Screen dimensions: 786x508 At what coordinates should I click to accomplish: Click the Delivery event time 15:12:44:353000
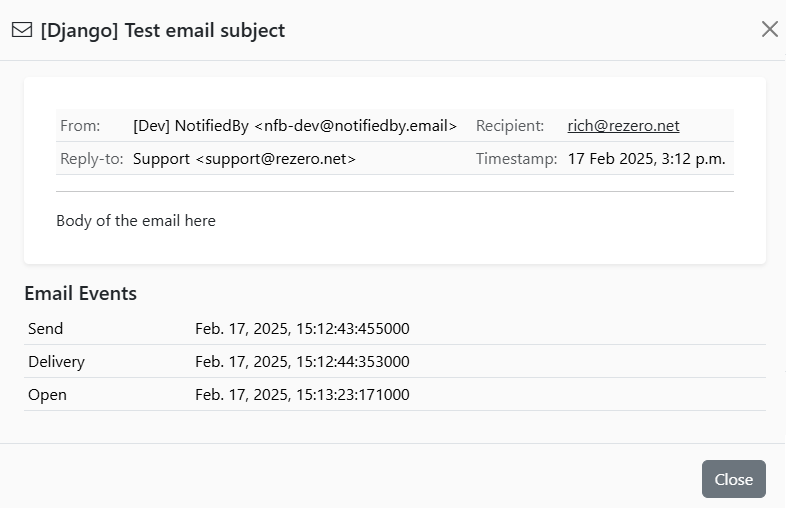click(x=302, y=362)
